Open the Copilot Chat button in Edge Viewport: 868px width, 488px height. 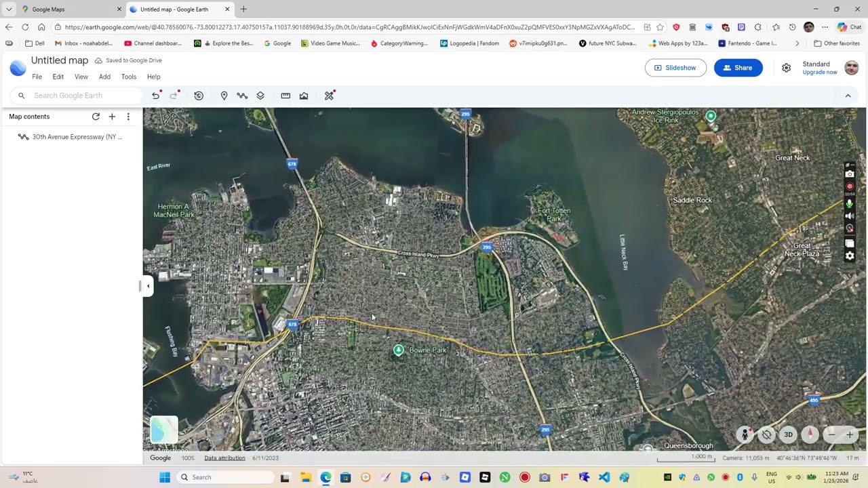pos(849,27)
